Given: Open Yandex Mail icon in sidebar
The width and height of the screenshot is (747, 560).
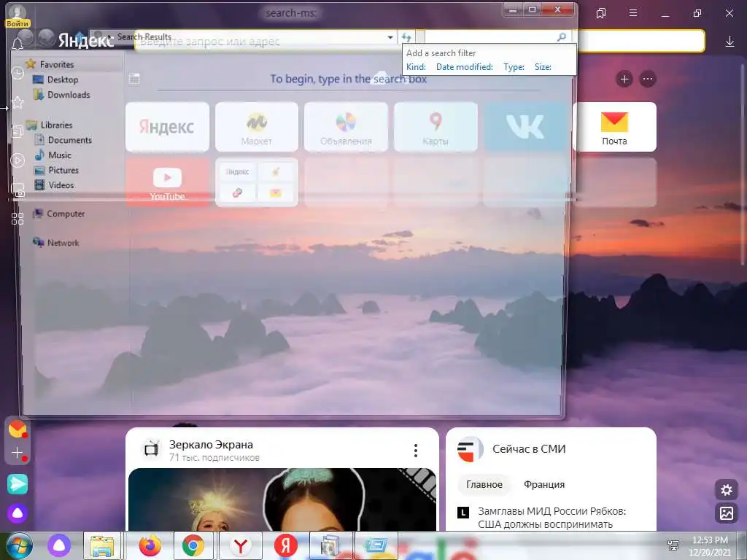Looking at the screenshot, I should tap(18, 429).
